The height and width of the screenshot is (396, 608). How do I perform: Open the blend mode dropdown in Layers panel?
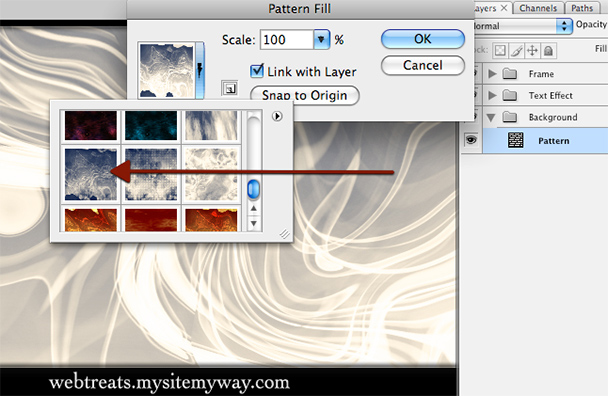tap(564, 26)
